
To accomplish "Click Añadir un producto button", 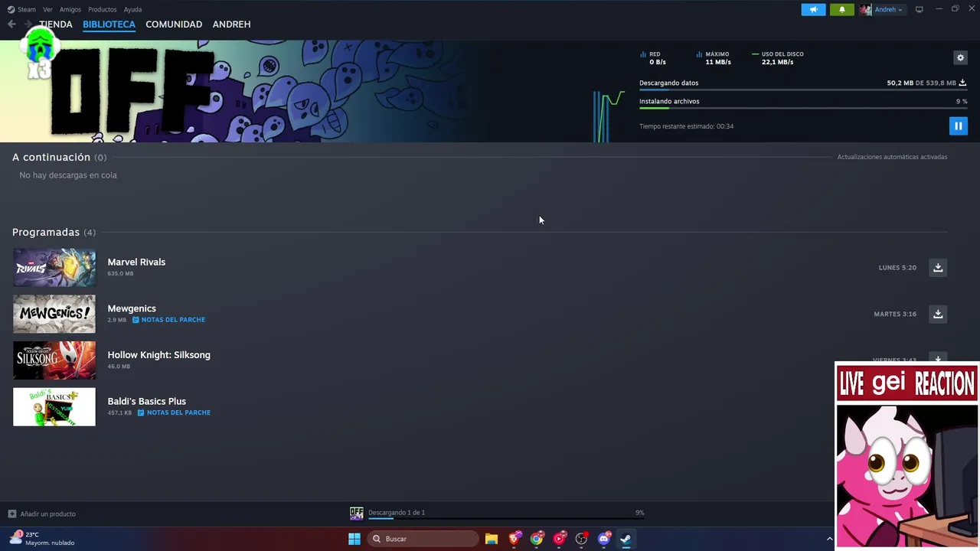I will (42, 514).
